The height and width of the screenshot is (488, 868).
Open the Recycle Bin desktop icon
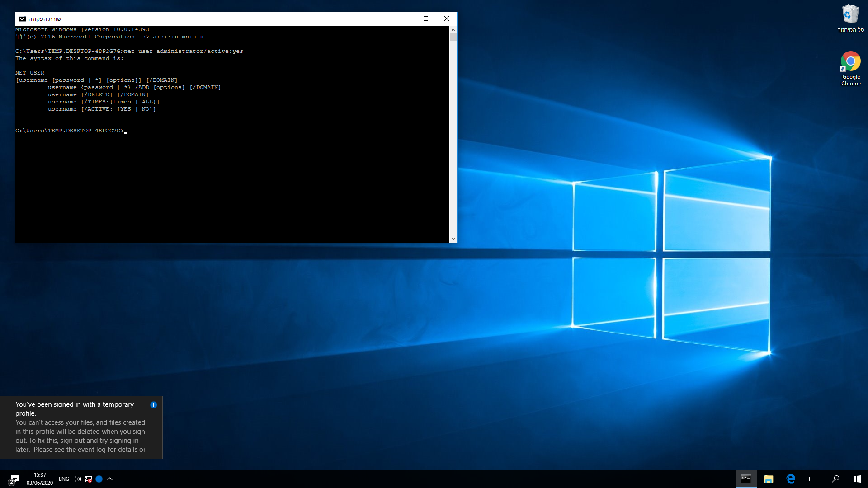click(x=850, y=18)
